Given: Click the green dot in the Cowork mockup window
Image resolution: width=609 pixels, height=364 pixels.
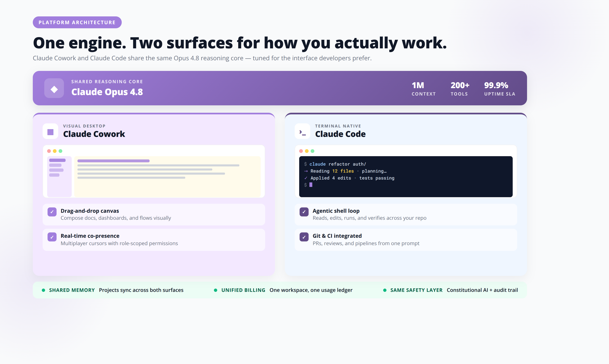Looking at the screenshot, I should pos(60,151).
